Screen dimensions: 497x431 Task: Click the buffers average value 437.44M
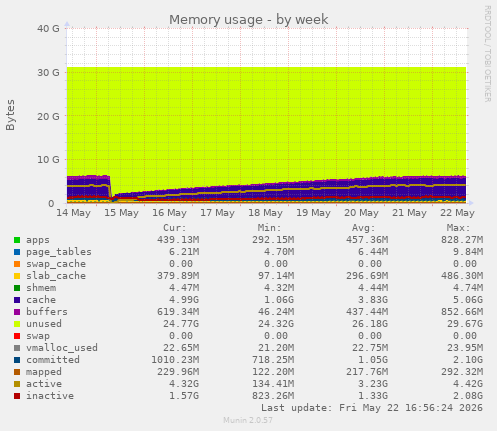point(367,312)
